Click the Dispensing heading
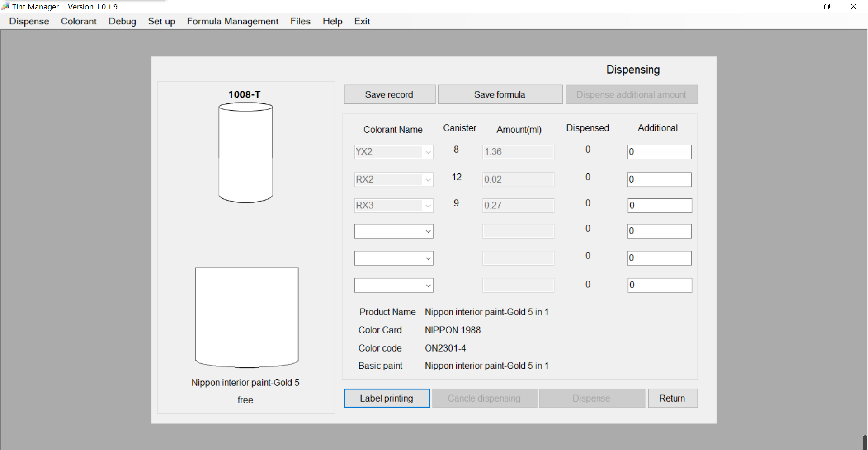Screen dimensions: 868x450 point(633,70)
